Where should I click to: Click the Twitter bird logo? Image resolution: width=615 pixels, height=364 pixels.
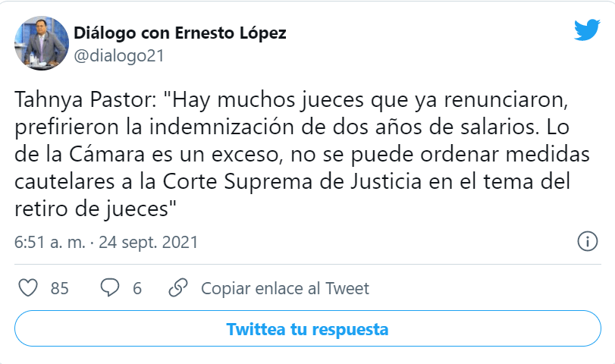(587, 30)
